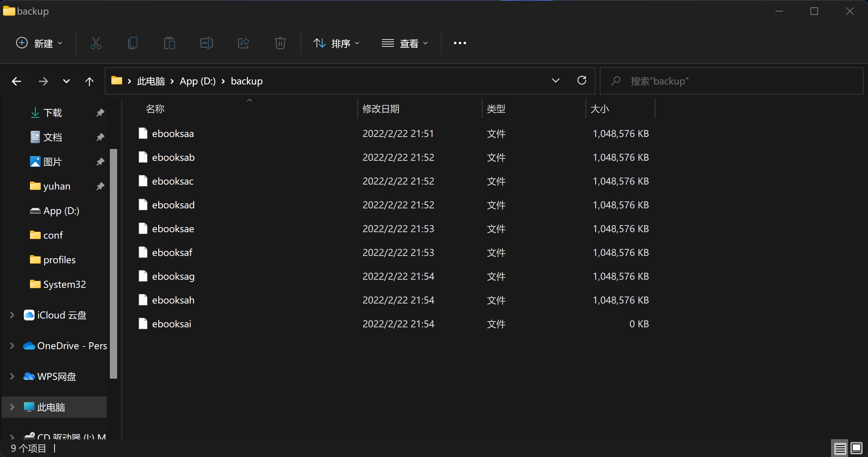Paste from clipboard using paste icon

(x=169, y=43)
